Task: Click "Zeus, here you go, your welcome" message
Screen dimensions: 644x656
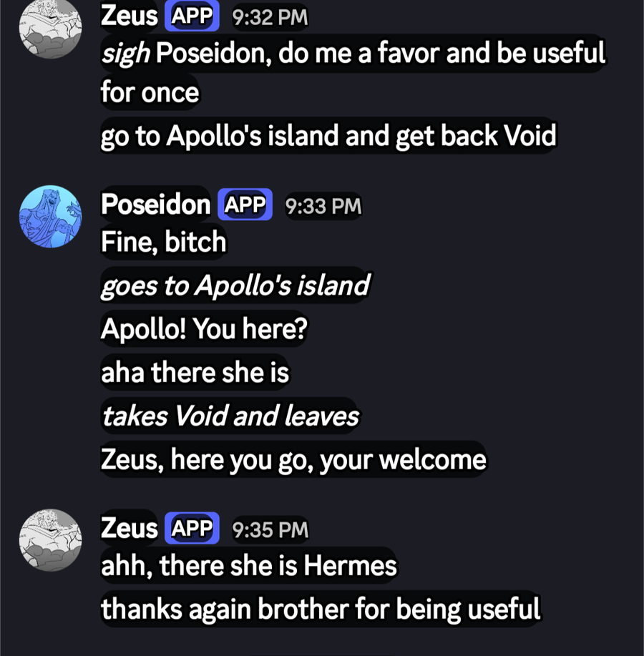Action: click(293, 459)
